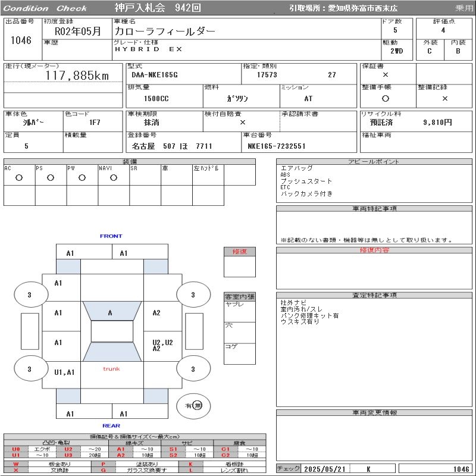Screen dimensions: 476x476
Task: Select the designation number 17573
Action: (267, 75)
